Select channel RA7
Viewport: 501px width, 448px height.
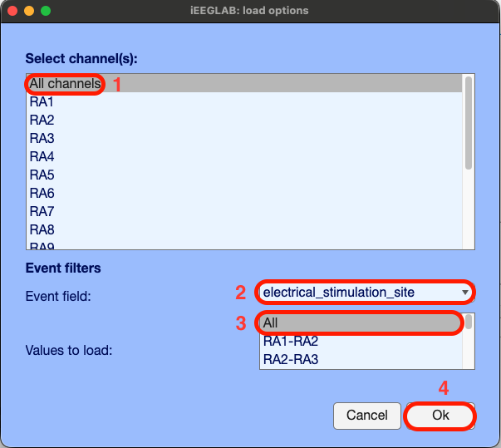244,211
